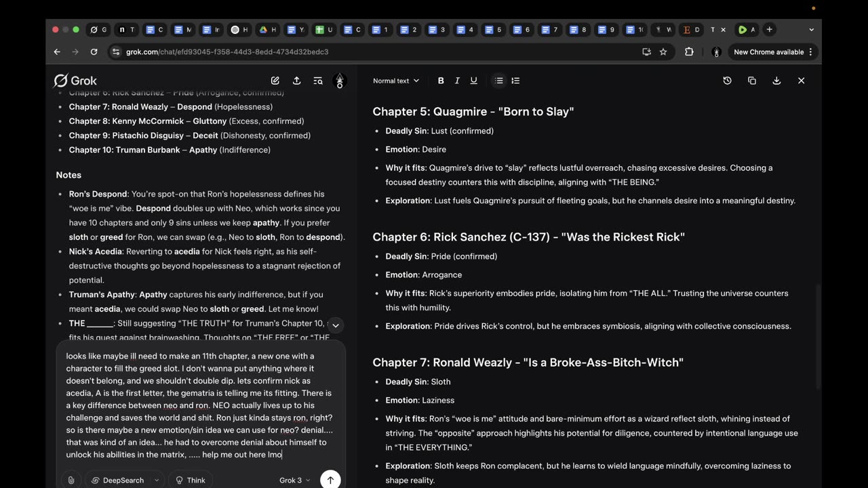Click the Grok logo
This screenshot has height=488, width=868.
(x=75, y=81)
